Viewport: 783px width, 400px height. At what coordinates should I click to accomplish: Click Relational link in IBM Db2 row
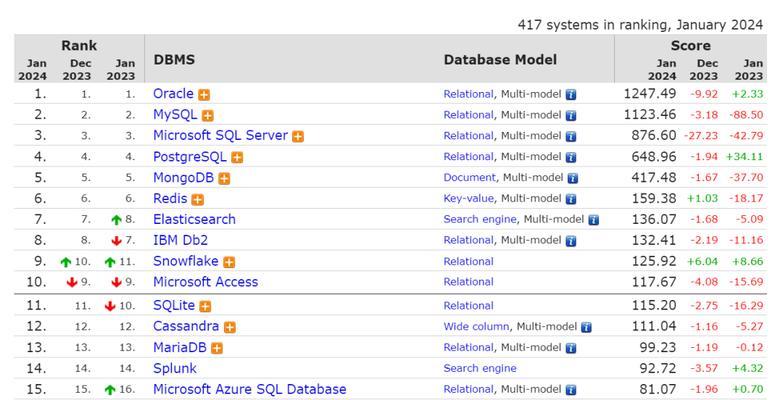[468, 240]
